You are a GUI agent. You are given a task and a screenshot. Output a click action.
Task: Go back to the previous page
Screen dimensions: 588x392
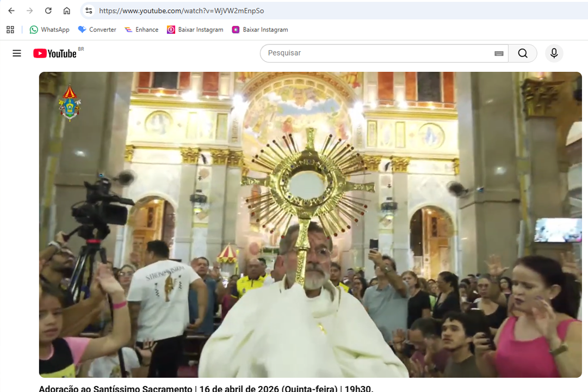11,11
